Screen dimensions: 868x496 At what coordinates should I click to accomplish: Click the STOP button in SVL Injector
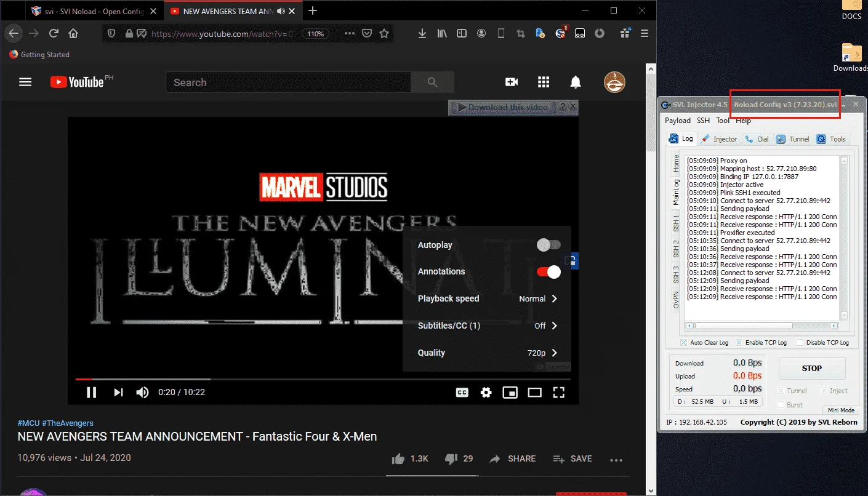[x=811, y=368]
